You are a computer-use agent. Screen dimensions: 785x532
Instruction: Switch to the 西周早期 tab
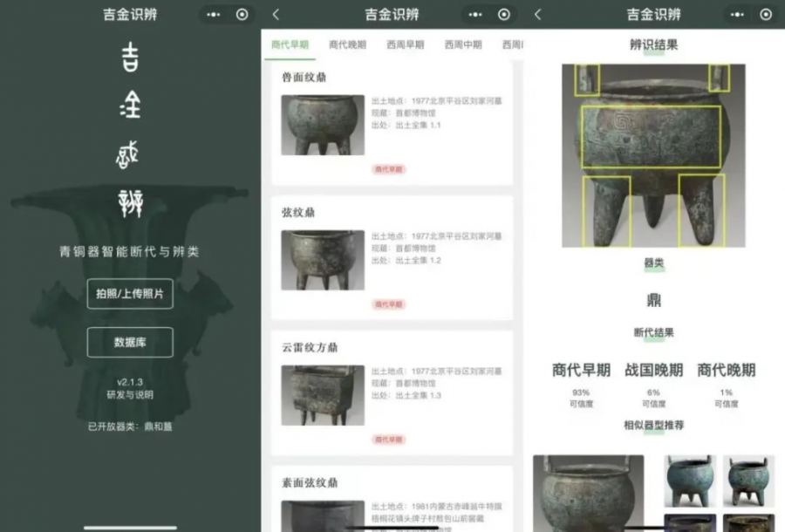(406, 44)
